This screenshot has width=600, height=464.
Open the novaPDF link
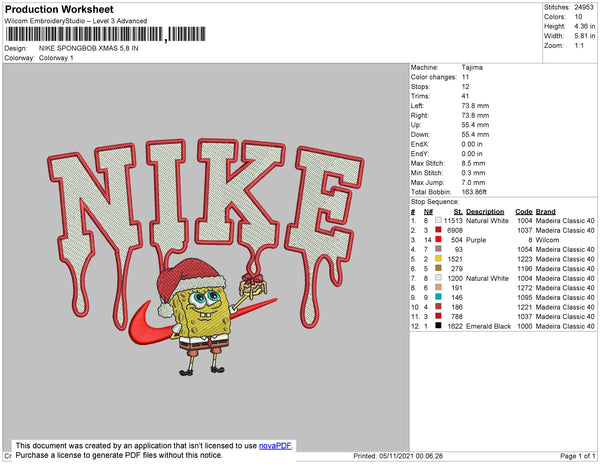point(275,446)
